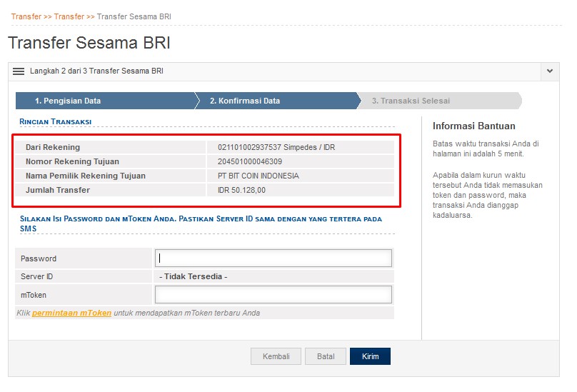Click the Nomor Rekening Tujuan label
This screenshot has height=392, width=577.
[72, 161]
